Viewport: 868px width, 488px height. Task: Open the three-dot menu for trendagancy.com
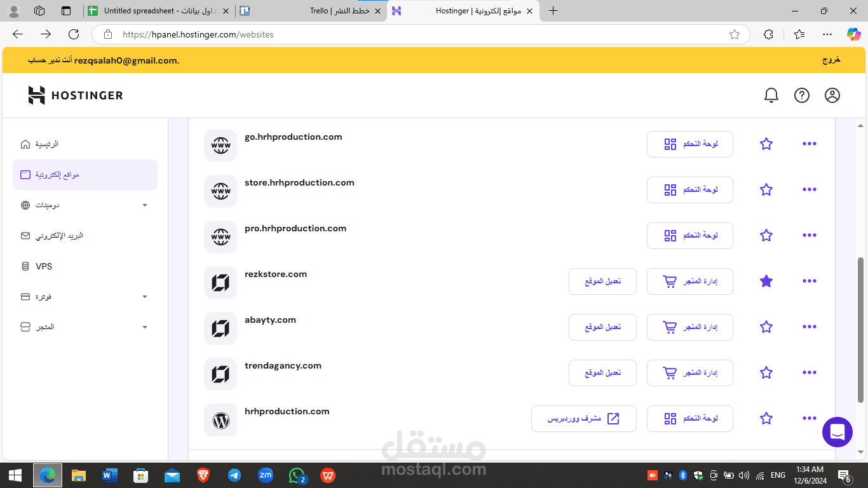[810, 373]
